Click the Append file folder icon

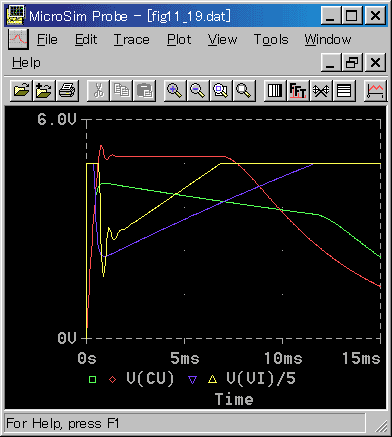pyautogui.click(x=44, y=90)
